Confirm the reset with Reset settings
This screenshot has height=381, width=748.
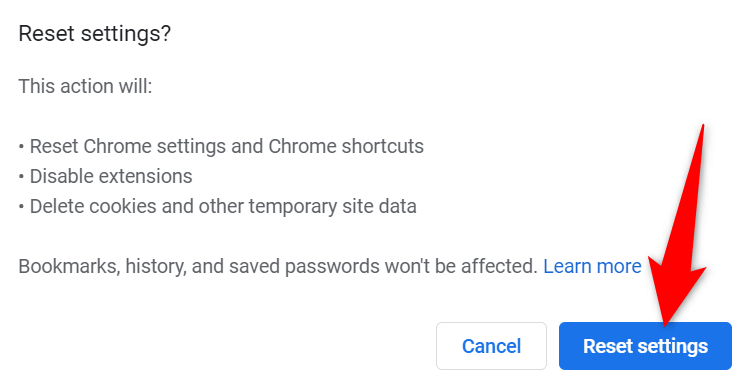pos(645,346)
